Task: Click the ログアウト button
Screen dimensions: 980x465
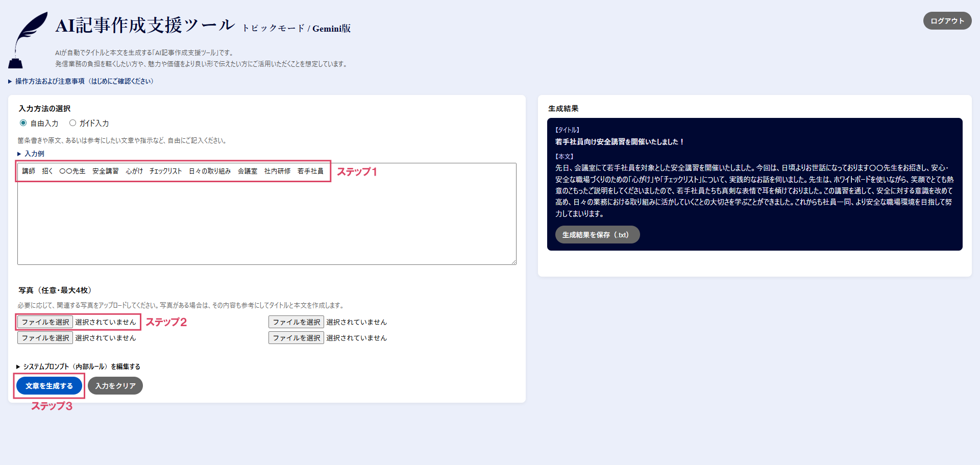Action: point(947,21)
